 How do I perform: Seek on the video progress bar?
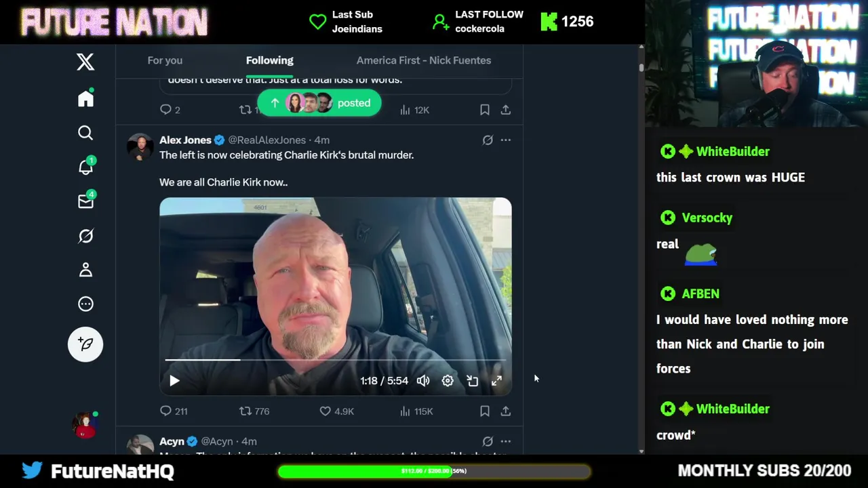tap(335, 360)
